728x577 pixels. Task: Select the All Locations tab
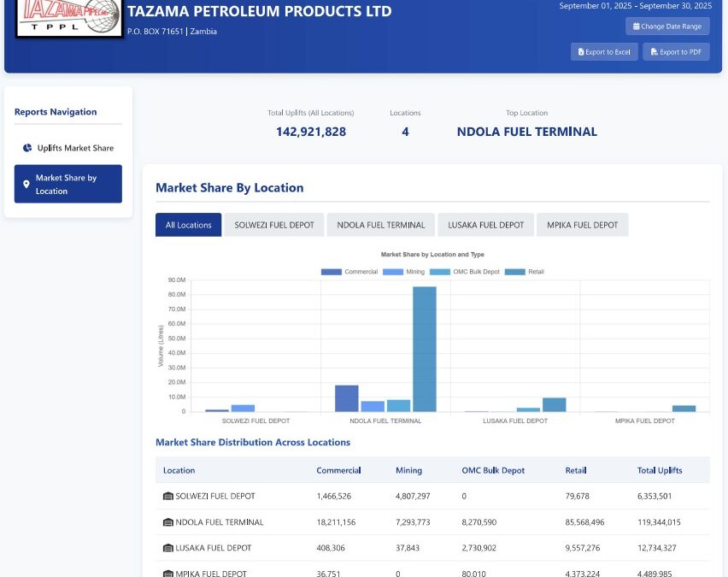point(188,225)
